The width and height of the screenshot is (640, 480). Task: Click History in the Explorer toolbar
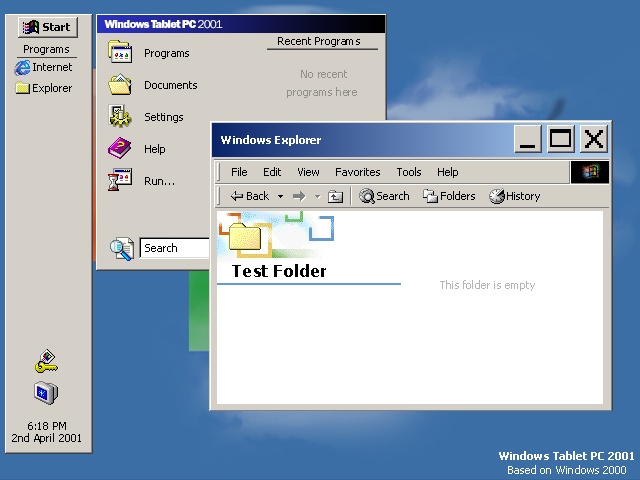click(x=515, y=196)
